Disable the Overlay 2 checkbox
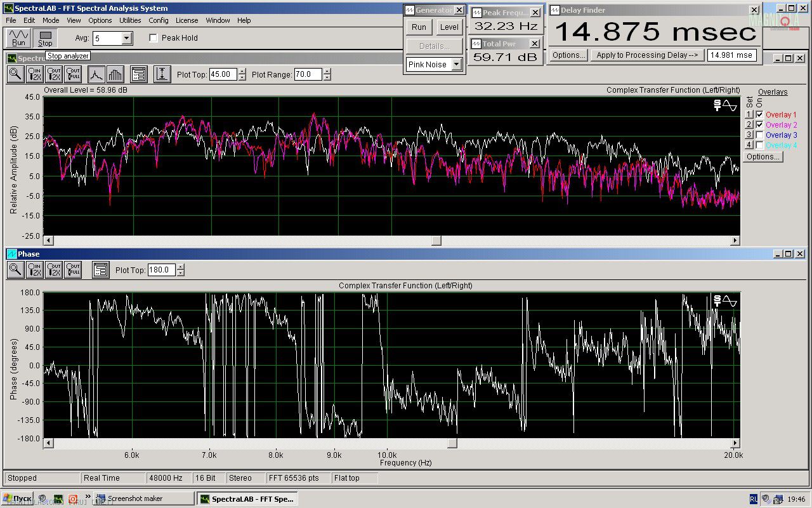Image resolution: width=812 pixels, height=508 pixels. click(759, 125)
